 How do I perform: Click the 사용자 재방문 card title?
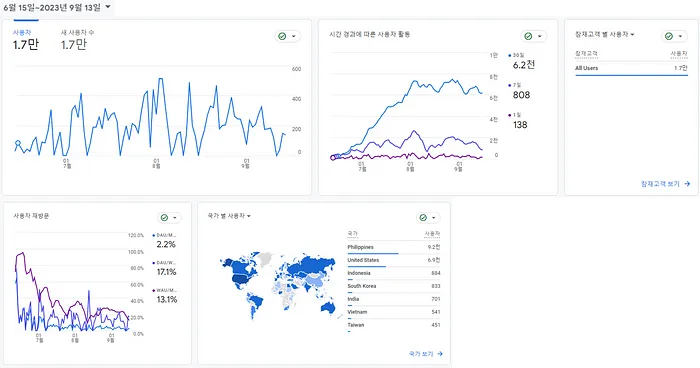(31, 216)
